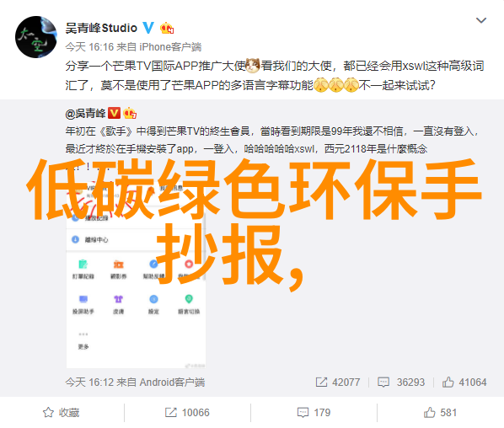Like the original post with 41064 likes
This screenshot has width=504, height=428.
[x=464, y=382]
